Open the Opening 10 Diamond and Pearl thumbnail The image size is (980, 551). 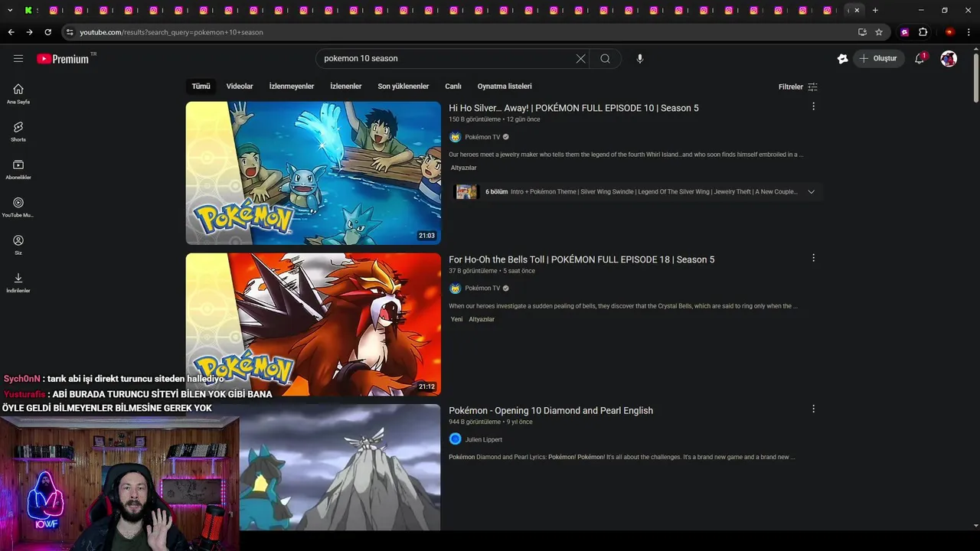[x=339, y=467]
